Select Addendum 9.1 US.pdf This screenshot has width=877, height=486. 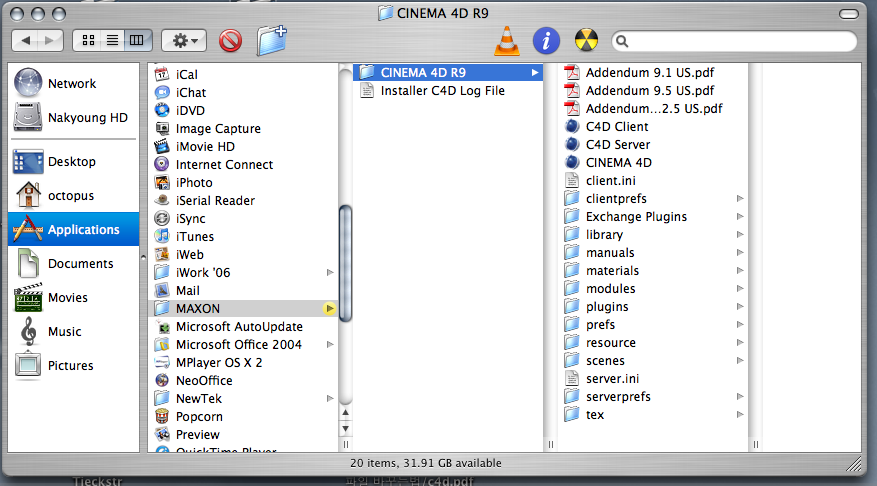[x=653, y=73]
